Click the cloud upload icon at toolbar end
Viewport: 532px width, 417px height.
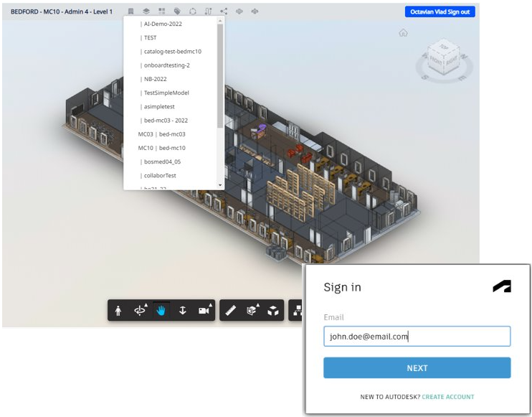[255, 11]
